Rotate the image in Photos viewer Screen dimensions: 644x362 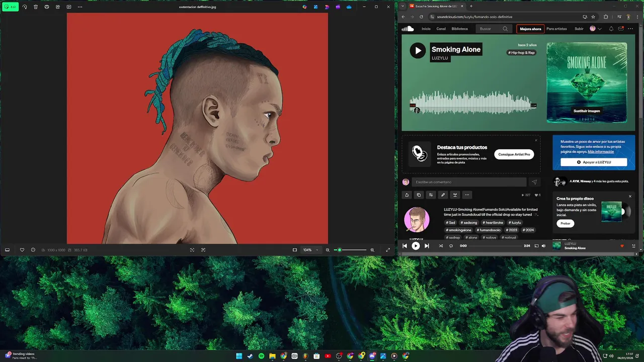pos(25,7)
